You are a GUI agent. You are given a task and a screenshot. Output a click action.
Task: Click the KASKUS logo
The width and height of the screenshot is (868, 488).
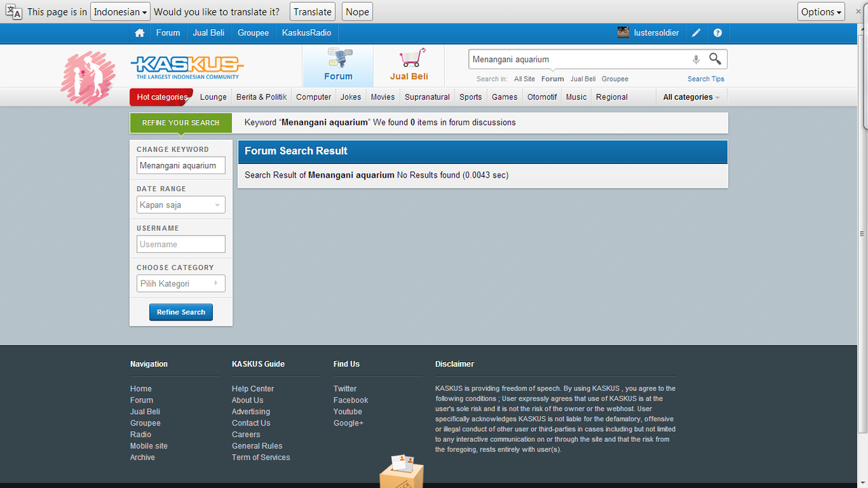click(187, 68)
